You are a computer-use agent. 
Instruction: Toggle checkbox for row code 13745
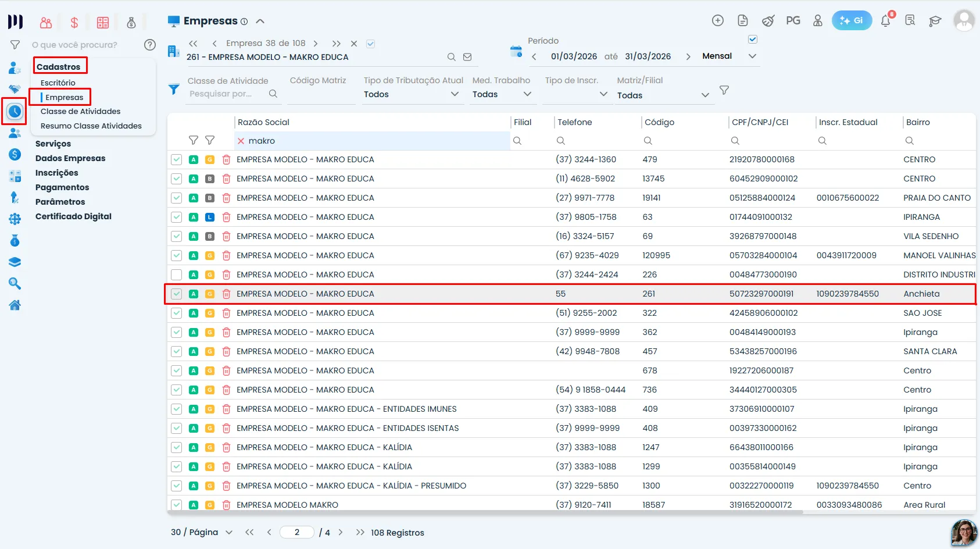(177, 179)
